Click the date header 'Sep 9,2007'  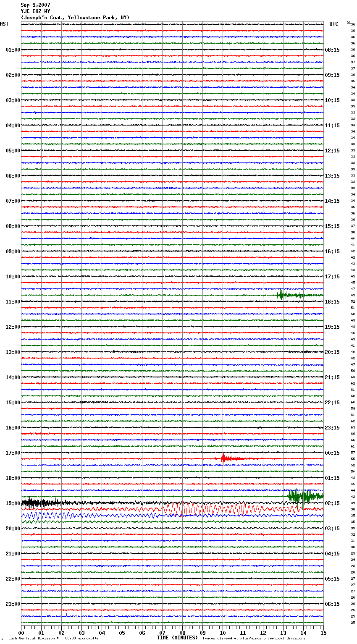[x=35, y=5]
